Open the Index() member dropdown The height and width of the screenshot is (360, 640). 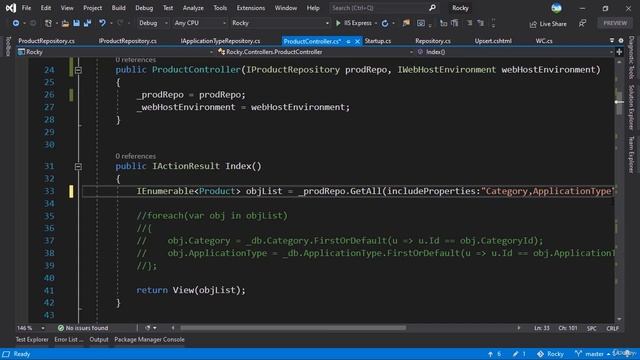tap(515, 52)
